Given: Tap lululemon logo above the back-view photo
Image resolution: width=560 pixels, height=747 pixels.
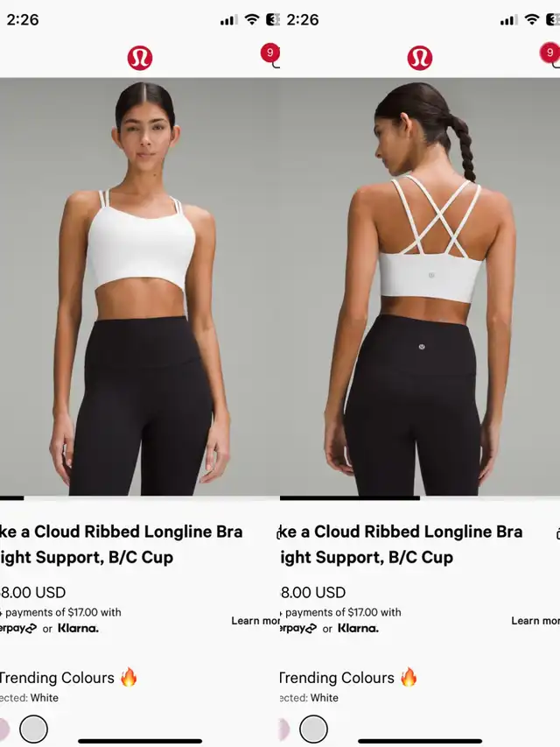Looking at the screenshot, I should pyautogui.click(x=419, y=58).
